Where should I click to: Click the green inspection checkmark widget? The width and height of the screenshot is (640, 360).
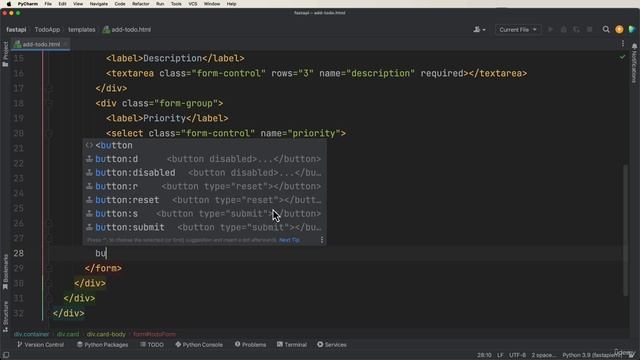pyautogui.click(x=622, y=57)
